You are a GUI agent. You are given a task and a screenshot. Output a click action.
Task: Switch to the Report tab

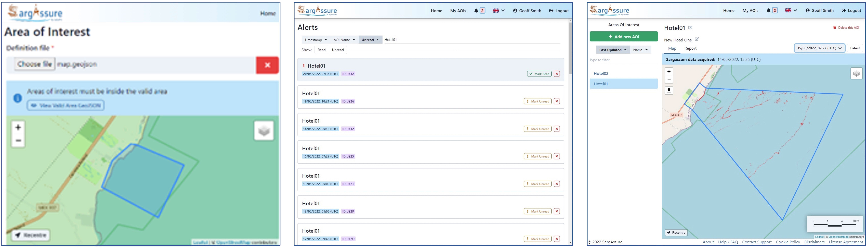pos(690,49)
